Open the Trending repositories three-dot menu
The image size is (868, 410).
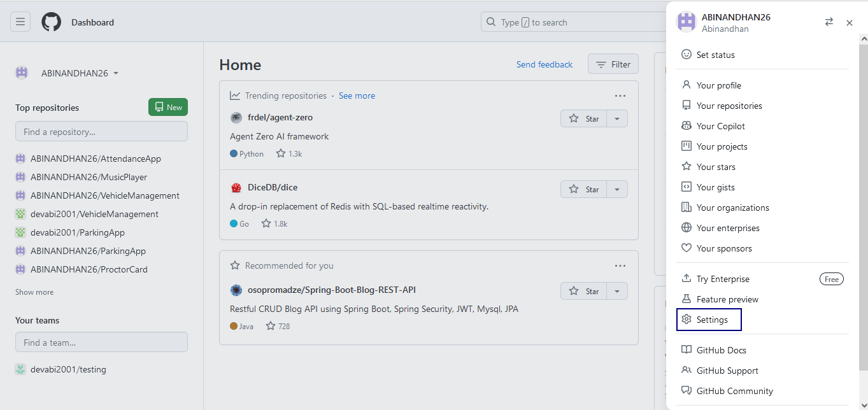(620, 95)
